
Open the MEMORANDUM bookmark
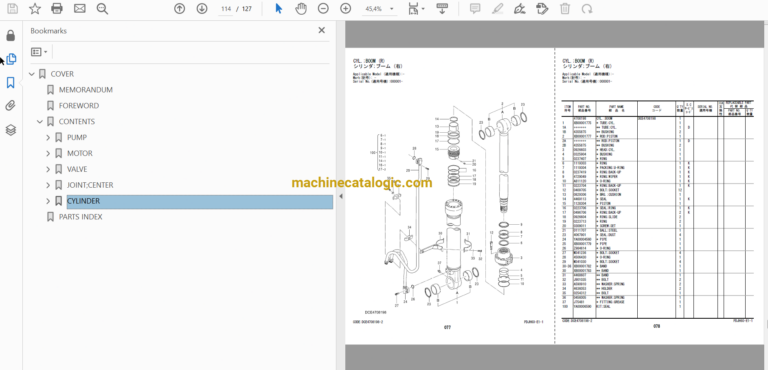pyautogui.click(x=86, y=90)
